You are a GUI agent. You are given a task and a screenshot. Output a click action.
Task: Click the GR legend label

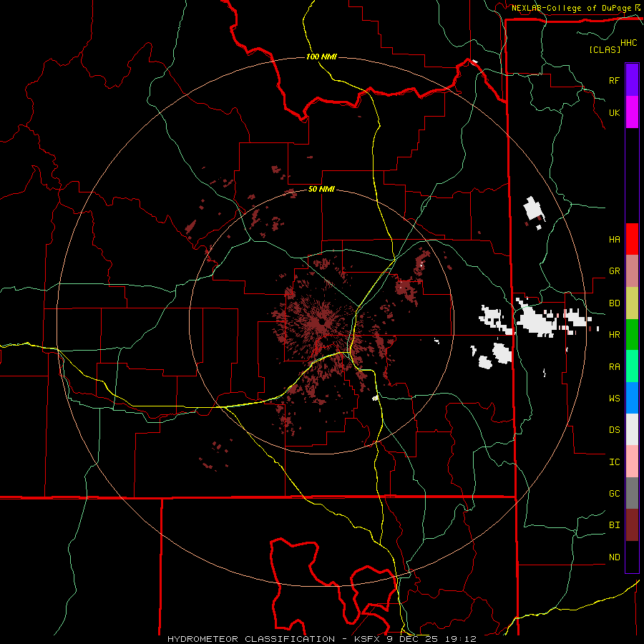(614, 271)
